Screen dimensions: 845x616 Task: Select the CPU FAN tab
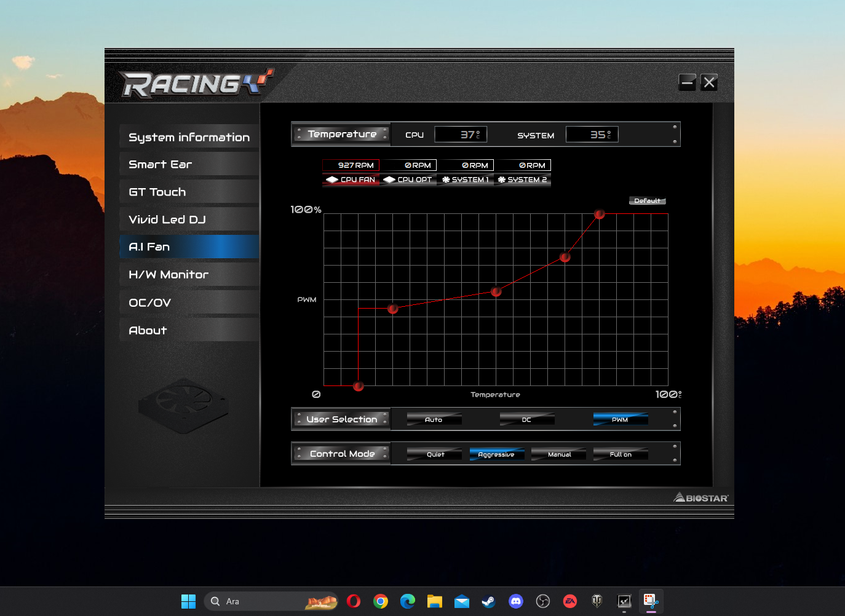[351, 180]
